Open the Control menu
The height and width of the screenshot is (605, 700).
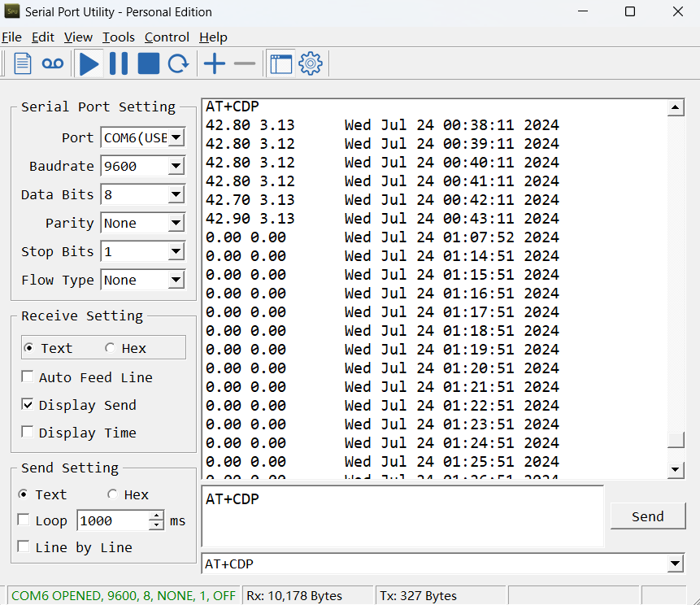(x=167, y=37)
